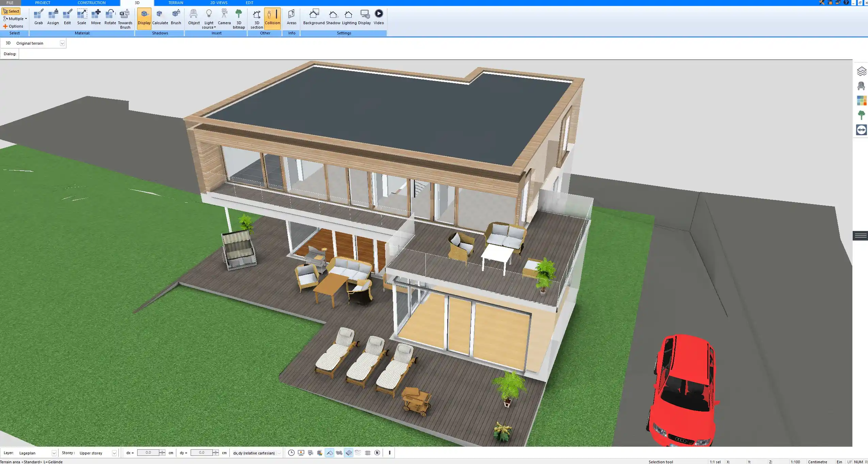Open the FILE menu

(x=10, y=3)
